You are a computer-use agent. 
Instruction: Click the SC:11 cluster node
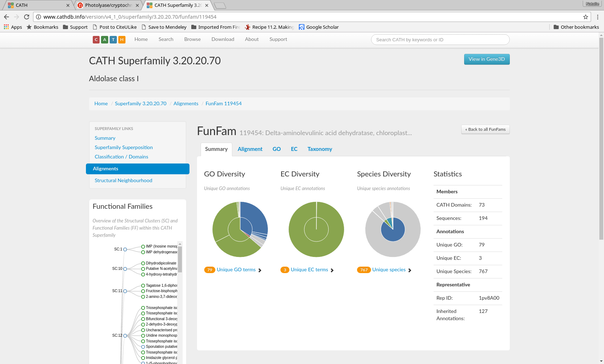point(125,291)
